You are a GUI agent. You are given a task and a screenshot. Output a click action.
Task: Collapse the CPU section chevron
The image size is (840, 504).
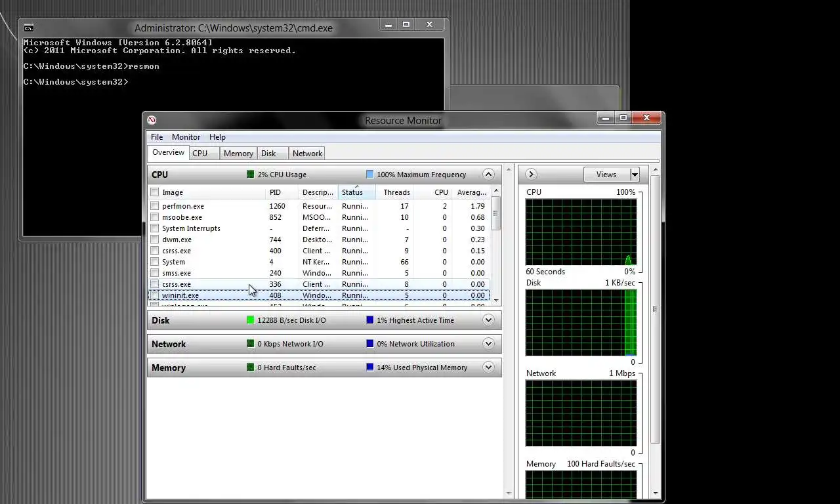tap(488, 175)
